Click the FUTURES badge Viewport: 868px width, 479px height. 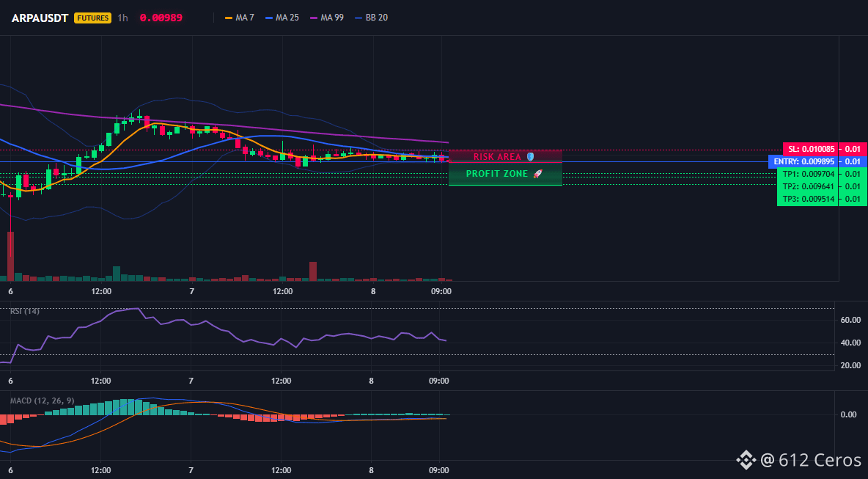[x=93, y=18]
